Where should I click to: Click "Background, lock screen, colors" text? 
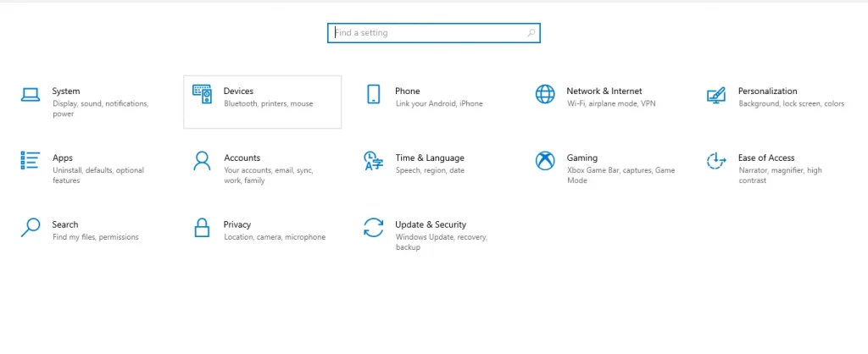tap(791, 104)
